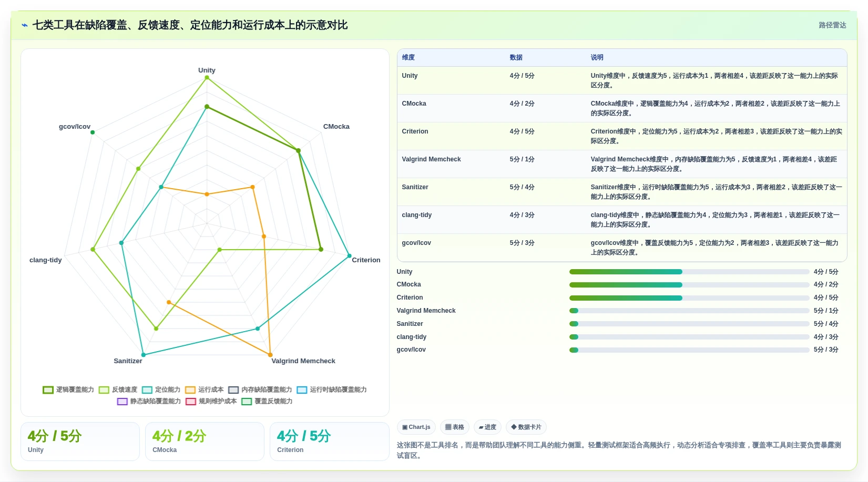The image size is (868, 482).
Task: Click the 5分 / 1分 value in Valgrind table row
Action: 522,159
